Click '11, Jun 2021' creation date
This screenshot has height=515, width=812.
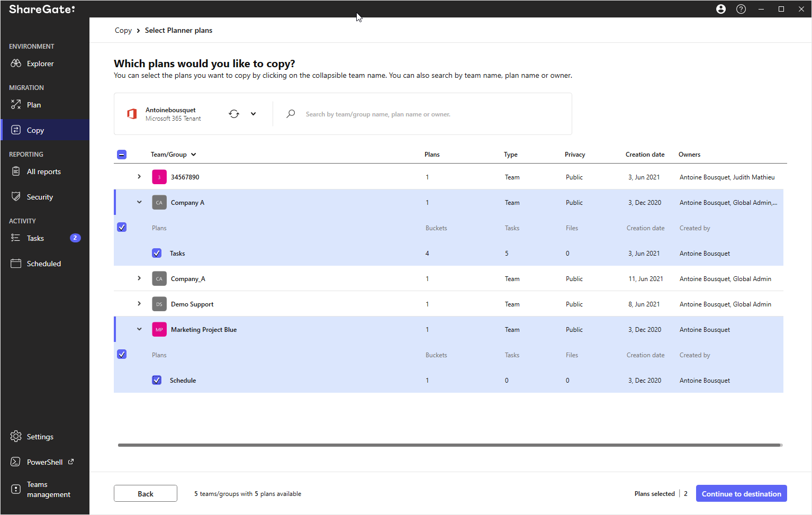pyautogui.click(x=645, y=279)
